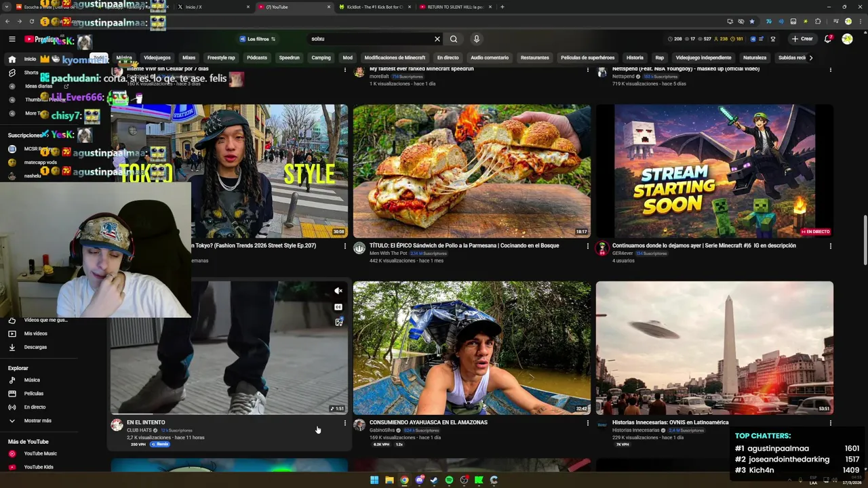Screen dimensions: 868x488
Task: Open a new browser tab
Action: point(502,7)
